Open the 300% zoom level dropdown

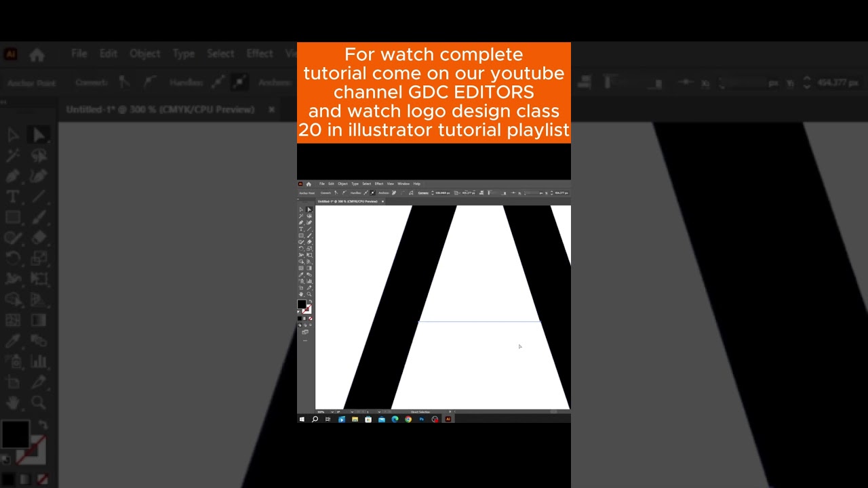click(x=332, y=412)
